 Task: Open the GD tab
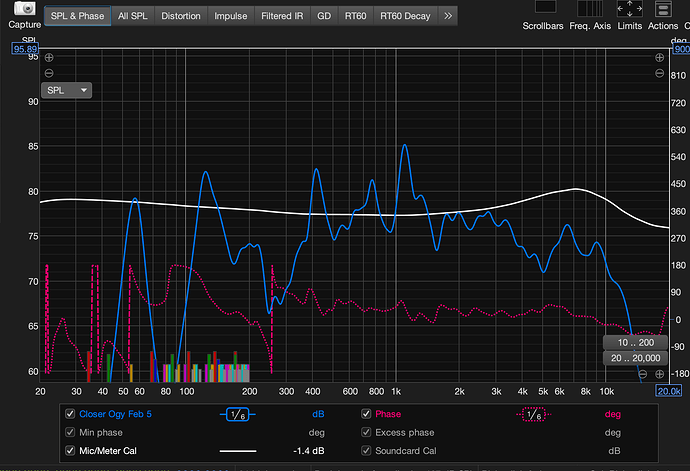pyautogui.click(x=324, y=16)
